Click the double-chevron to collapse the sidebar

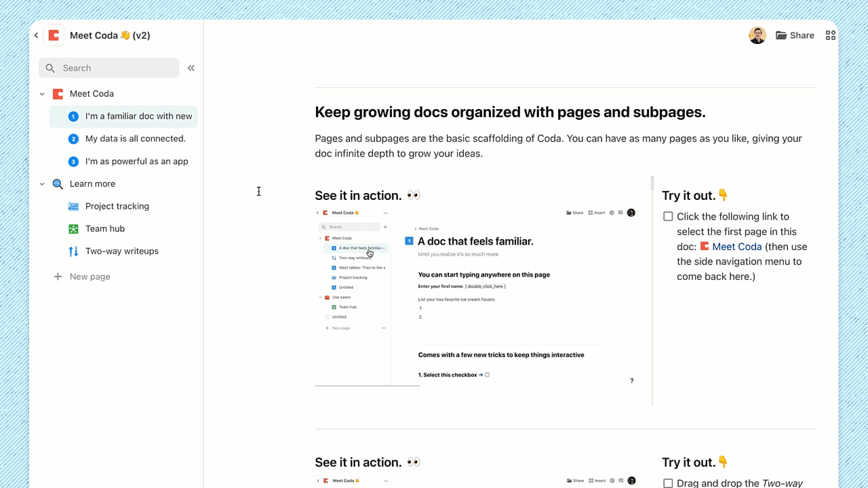(x=191, y=68)
